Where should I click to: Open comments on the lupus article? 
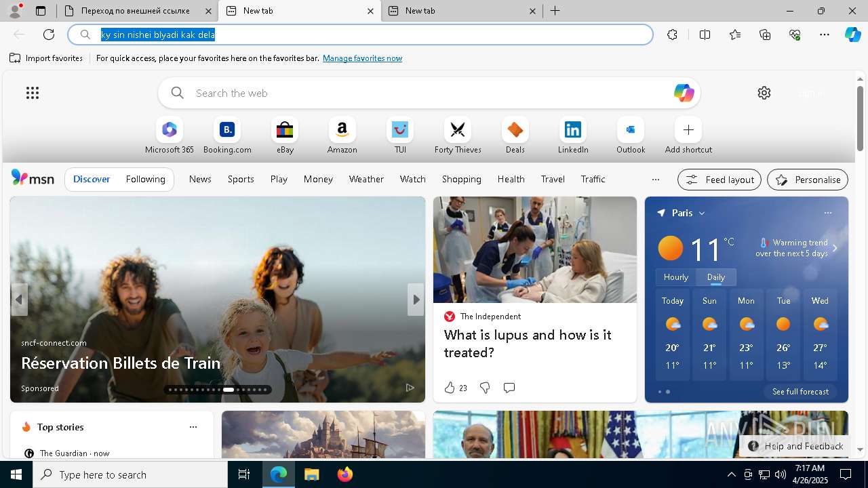click(x=509, y=388)
